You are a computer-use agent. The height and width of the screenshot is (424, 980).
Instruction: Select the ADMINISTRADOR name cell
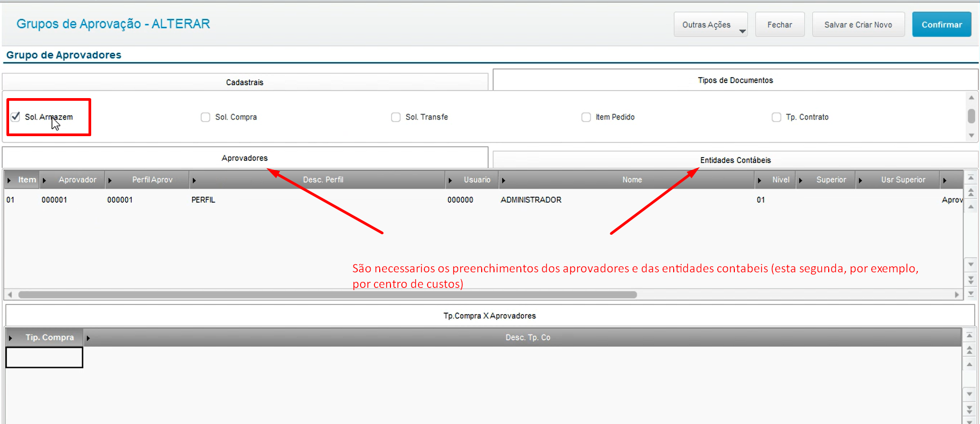(x=627, y=200)
